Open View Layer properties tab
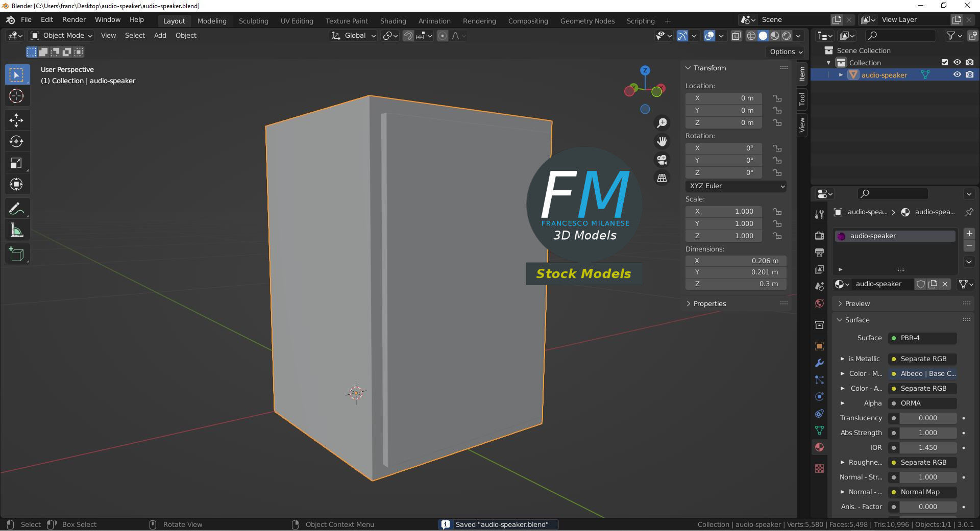Image resolution: width=980 pixels, height=531 pixels. click(x=820, y=269)
